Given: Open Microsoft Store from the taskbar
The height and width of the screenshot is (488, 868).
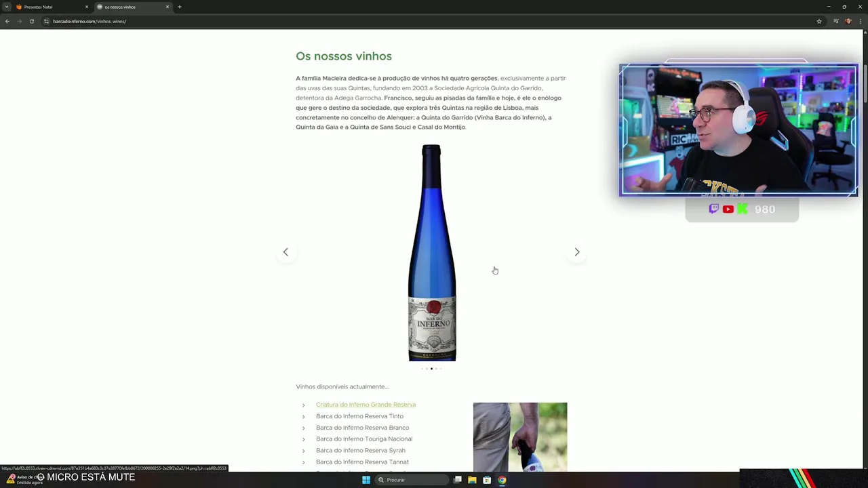Looking at the screenshot, I should pos(487,480).
